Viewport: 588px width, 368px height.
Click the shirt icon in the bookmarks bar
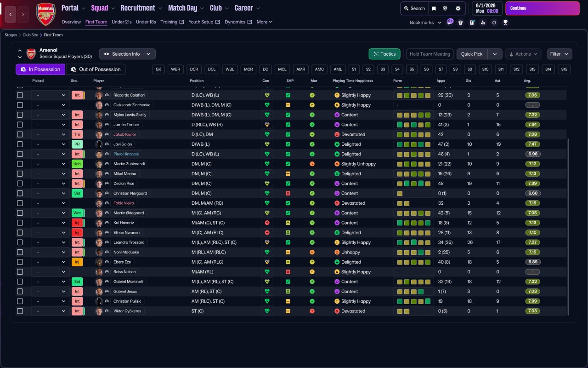pyautogui.click(x=461, y=23)
